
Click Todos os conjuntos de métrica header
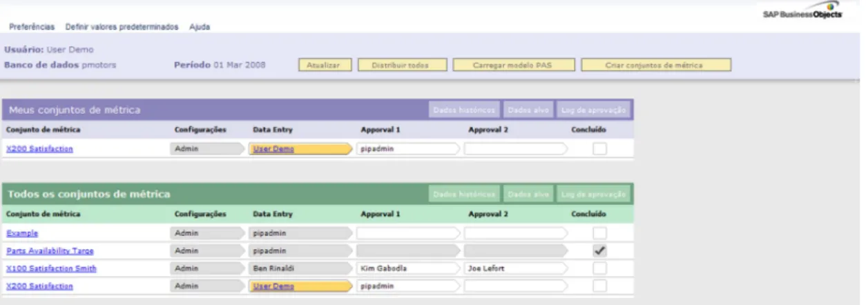point(89,195)
